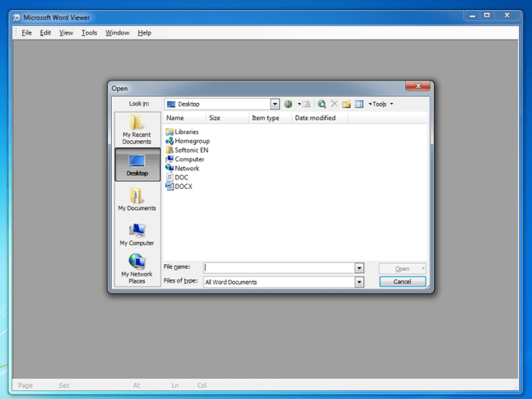
Task: Expand the File name dropdown arrow
Action: tap(359, 268)
